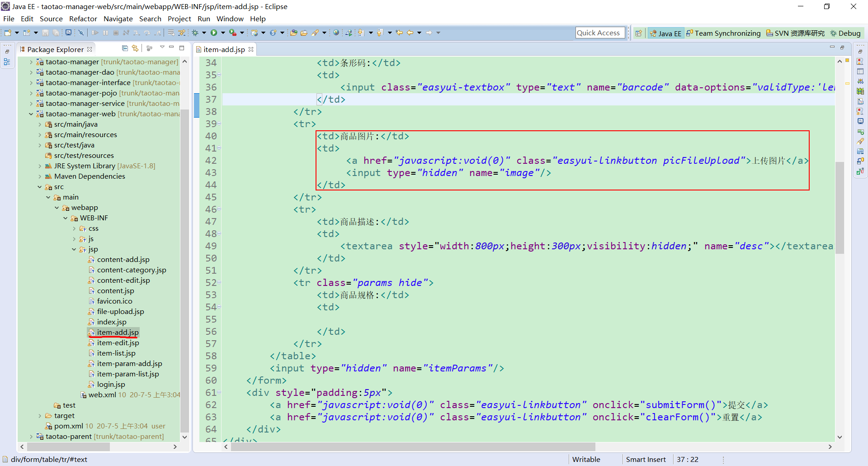The height and width of the screenshot is (466, 868).
Task: Open the Refactor menu
Action: point(83,19)
